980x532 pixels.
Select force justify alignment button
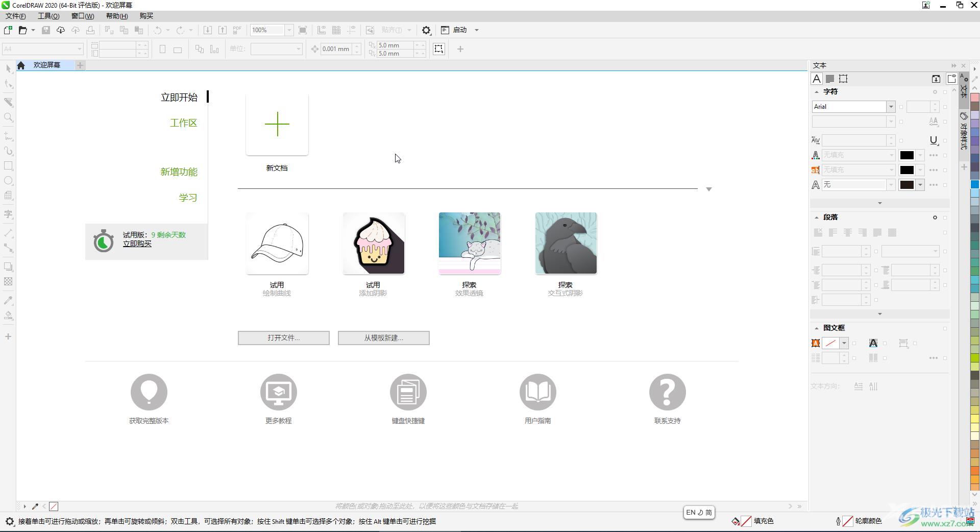point(892,233)
